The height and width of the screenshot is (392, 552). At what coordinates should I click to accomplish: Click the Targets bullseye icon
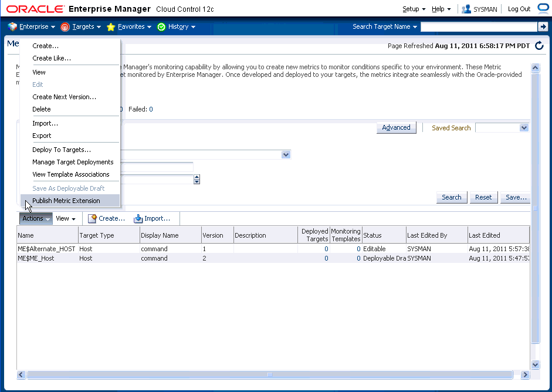pyautogui.click(x=65, y=27)
